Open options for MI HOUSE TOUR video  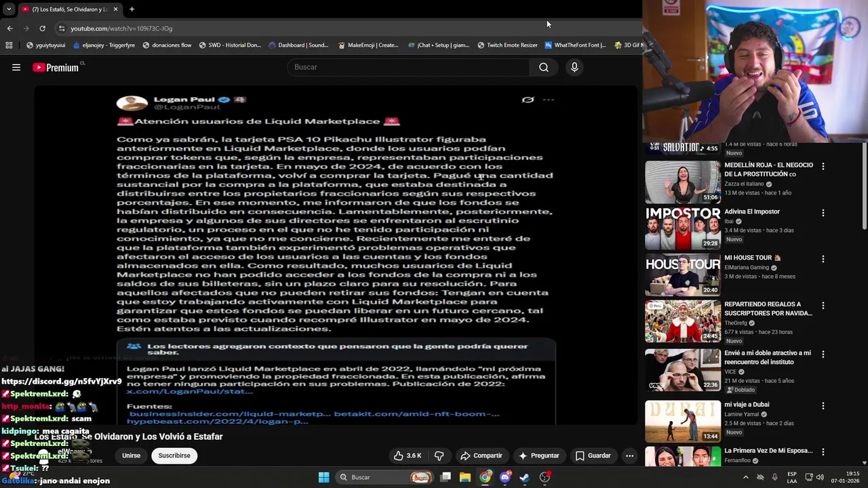(x=823, y=259)
